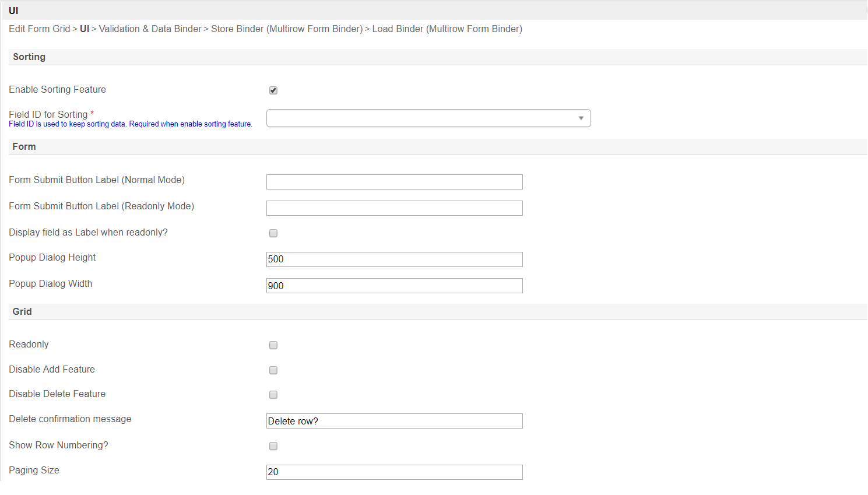
Task: Click the Form Submit Button Label (Normal Mode) field
Action: tap(394, 182)
